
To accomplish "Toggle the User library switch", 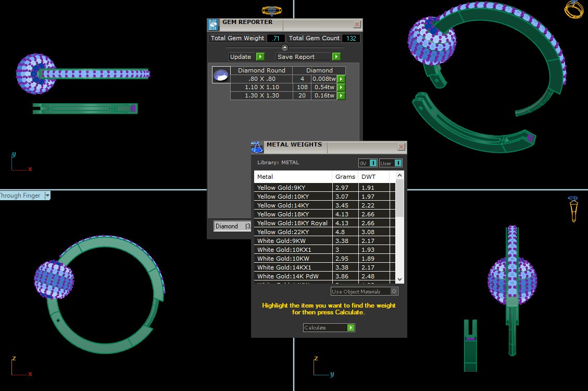I will [x=391, y=163].
